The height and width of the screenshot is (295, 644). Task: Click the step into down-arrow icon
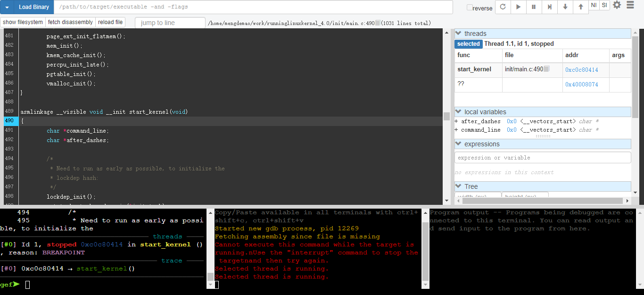pos(565,7)
